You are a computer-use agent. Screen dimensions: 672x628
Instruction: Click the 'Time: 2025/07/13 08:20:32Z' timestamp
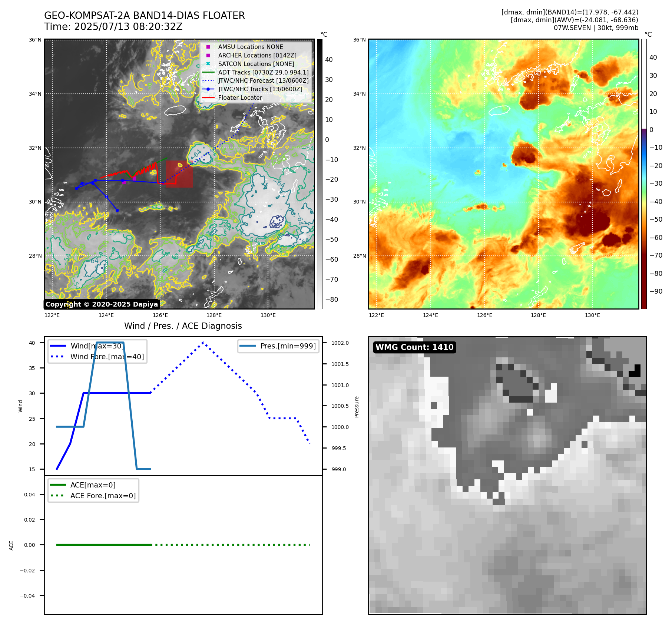coord(113,27)
